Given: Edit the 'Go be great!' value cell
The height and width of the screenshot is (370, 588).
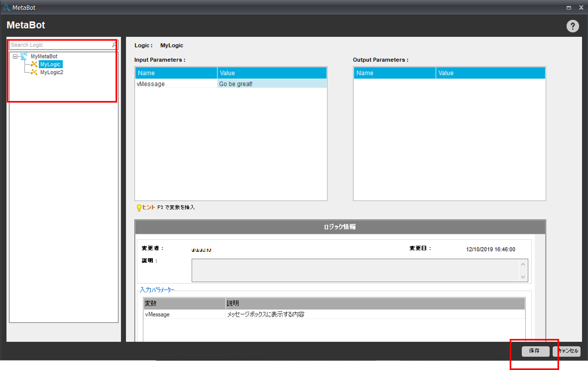Looking at the screenshot, I should click(x=272, y=84).
